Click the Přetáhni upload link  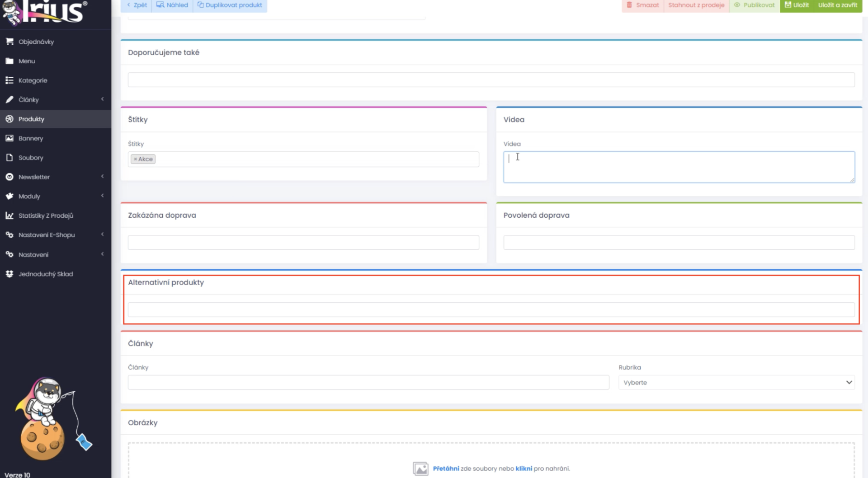[x=446, y=469]
